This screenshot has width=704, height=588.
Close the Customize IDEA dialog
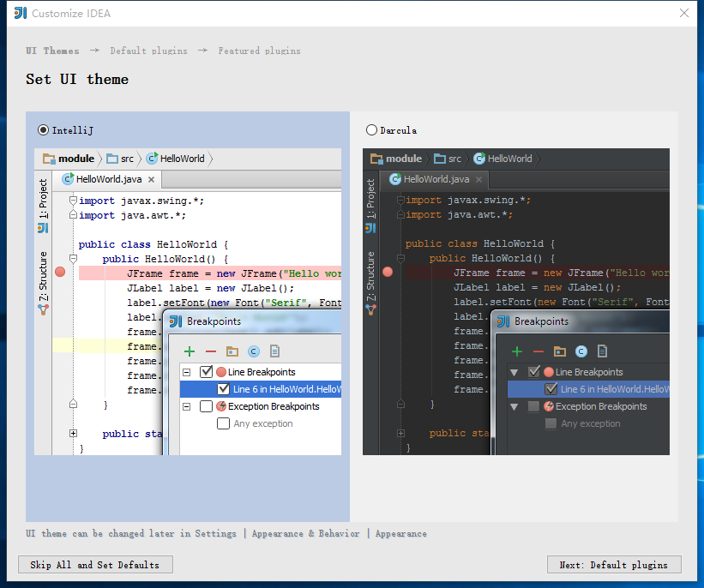(x=683, y=13)
